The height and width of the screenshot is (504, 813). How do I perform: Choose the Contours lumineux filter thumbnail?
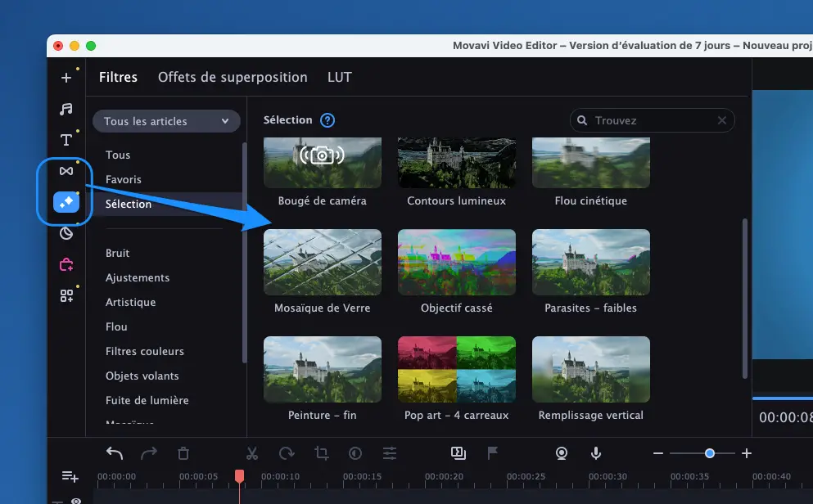pos(457,163)
